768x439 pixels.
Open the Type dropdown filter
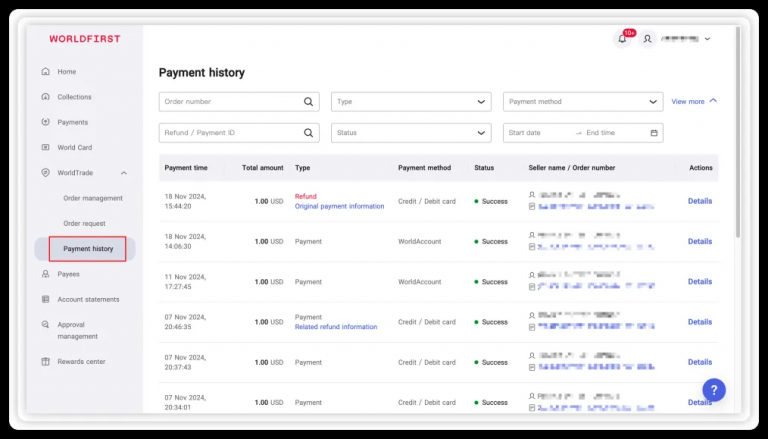(411, 102)
